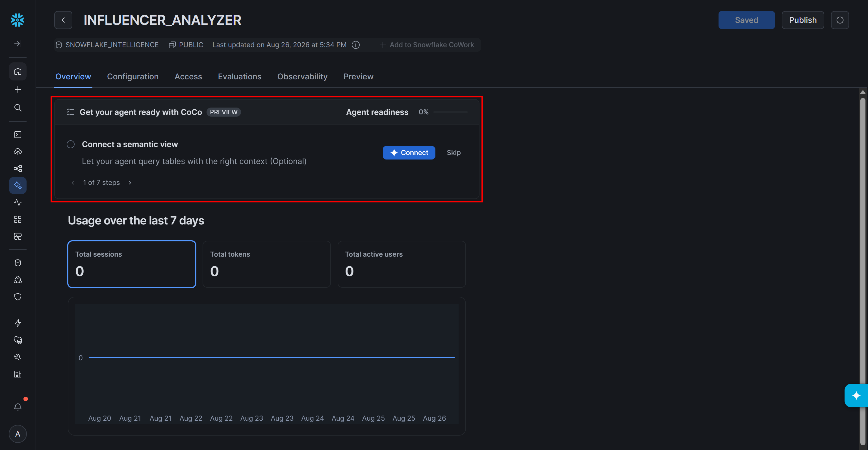Image resolution: width=868 pixels, height=450 pixels.
Task: Click the lightning bolt icon in sidebar
Action: pyautogui.click(x=18, y=323)
